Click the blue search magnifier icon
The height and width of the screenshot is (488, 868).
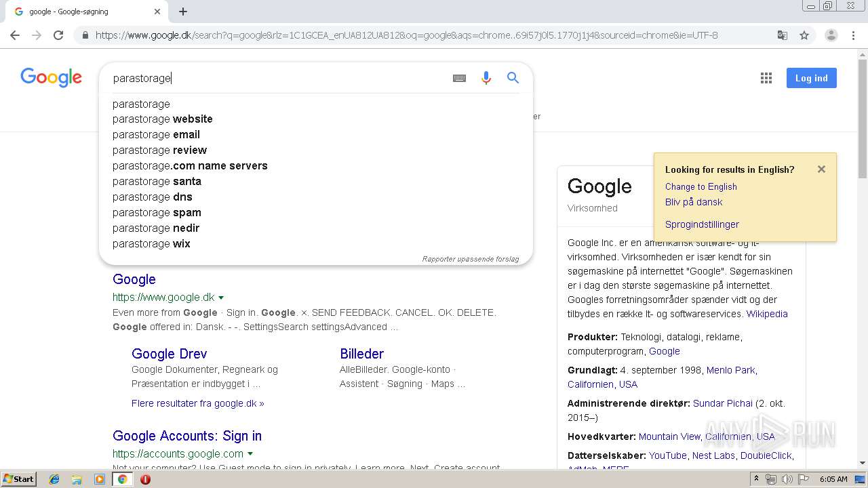coord(513,78)
